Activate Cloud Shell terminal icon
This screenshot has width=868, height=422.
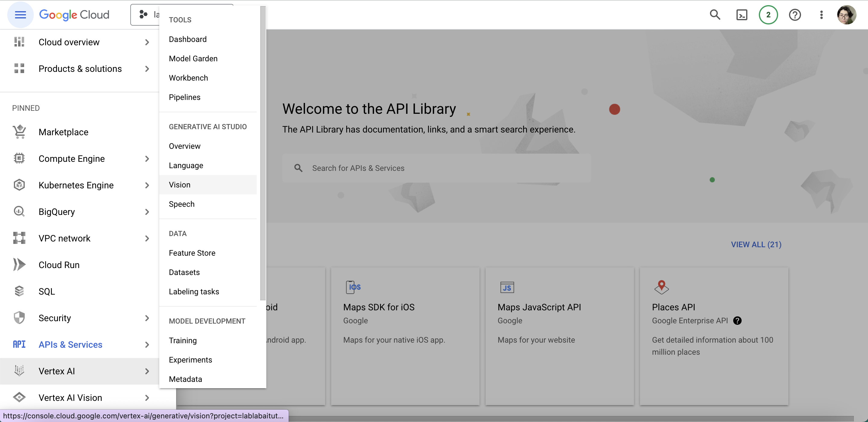tap(742, 15)
